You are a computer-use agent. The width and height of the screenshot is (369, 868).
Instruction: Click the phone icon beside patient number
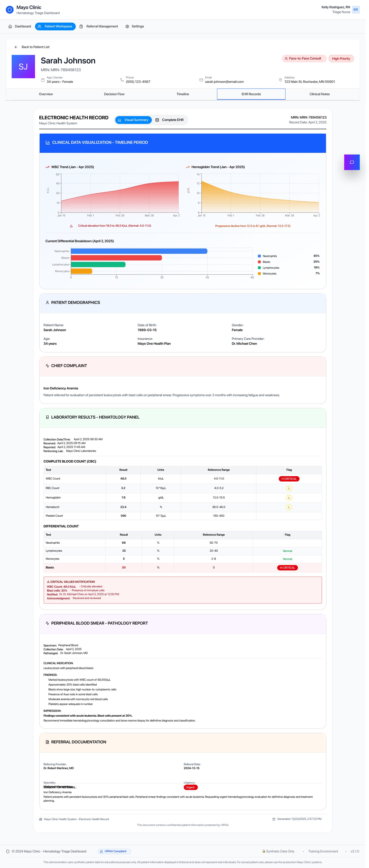point(122,80)
